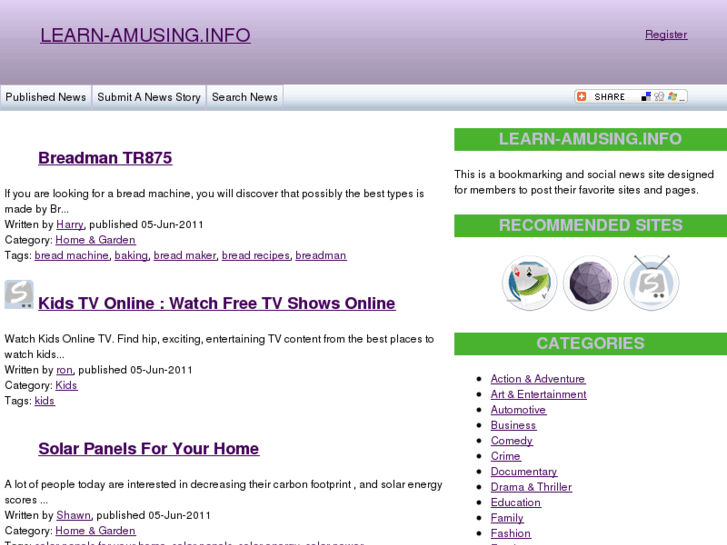Click the RECOMMENDED SITES green header
The height and width of the screenshot is (545, 727).
tap(590, 225)
